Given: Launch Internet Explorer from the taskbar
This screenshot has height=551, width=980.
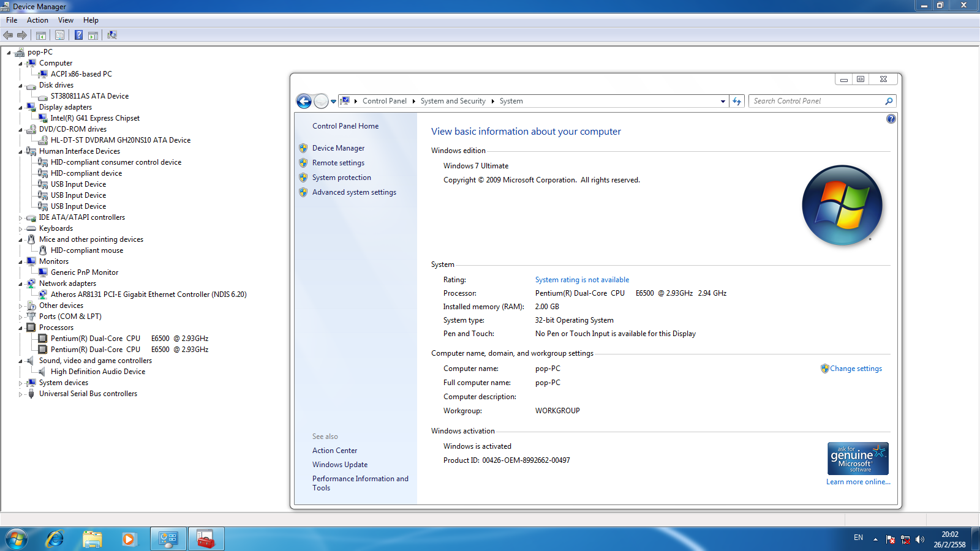Looking at the screenshot, I should click(55, 539).
